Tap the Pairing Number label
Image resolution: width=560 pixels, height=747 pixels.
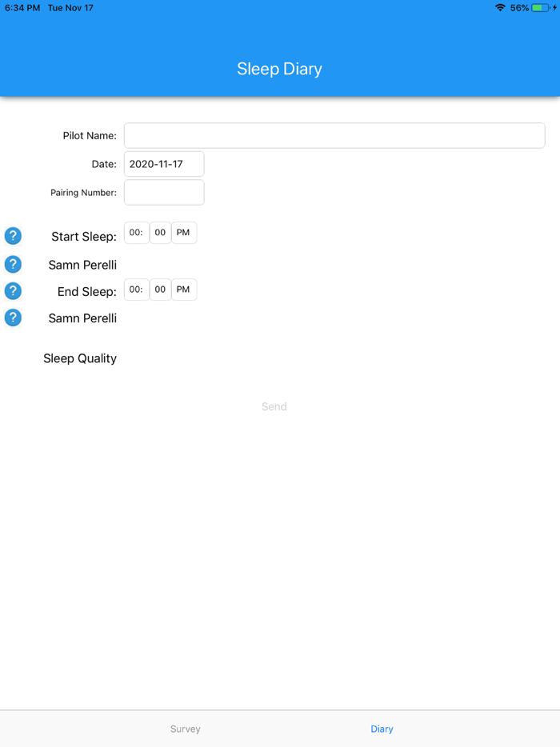83,193
